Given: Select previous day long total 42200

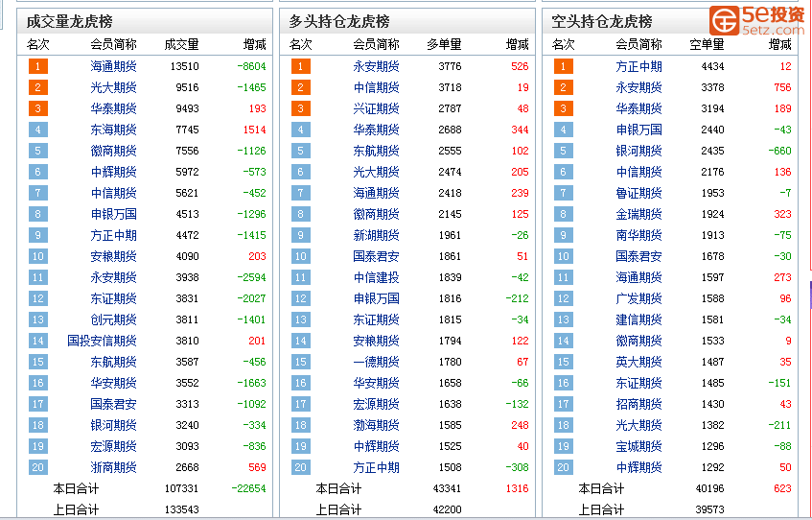Looking at the screenshot, I should 447,509.
